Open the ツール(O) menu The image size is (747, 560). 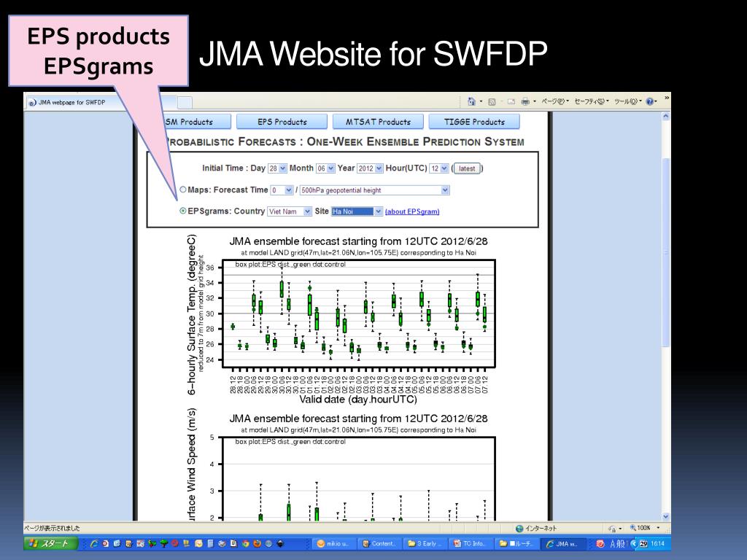[628, 101]
